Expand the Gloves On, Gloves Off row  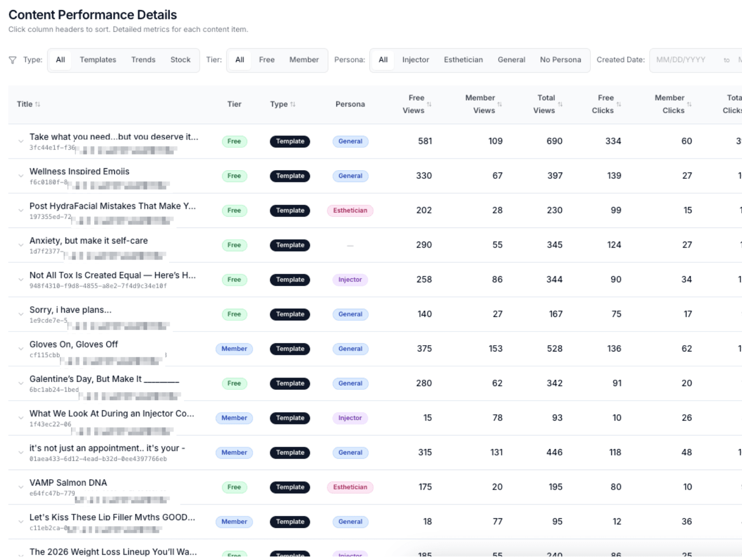(x=21, y=349)
